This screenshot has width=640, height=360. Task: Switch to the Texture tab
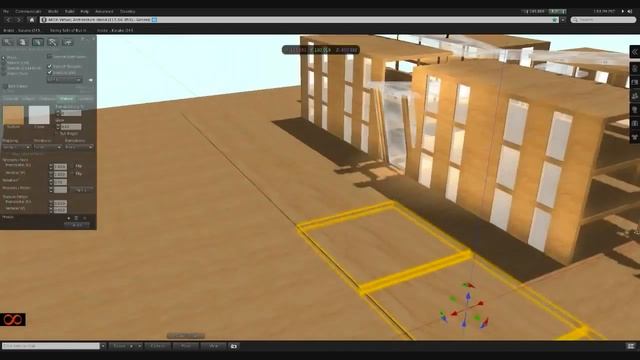[x=66, y=99]
